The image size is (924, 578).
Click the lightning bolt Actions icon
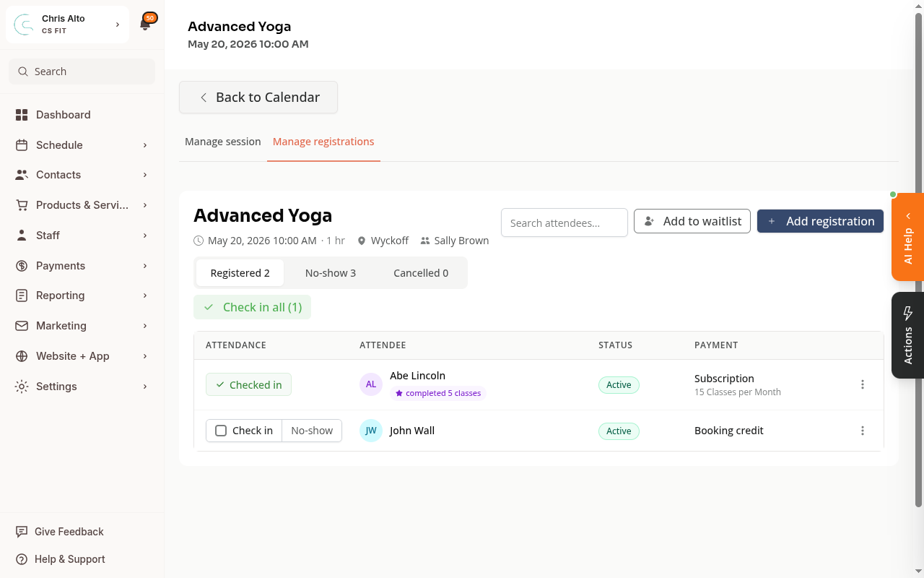(908, 313)
